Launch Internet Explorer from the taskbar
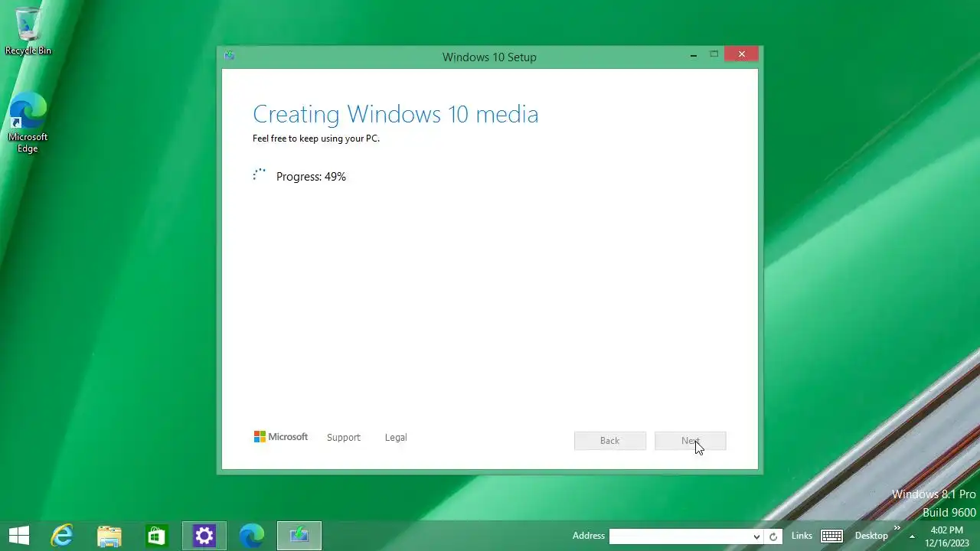 62,536
